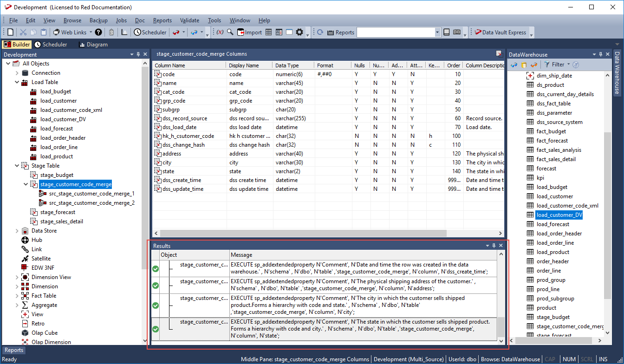Click the Refresh icon beside Reports
The height and width of the screenshot is (364, 624).
coord(320,32)
